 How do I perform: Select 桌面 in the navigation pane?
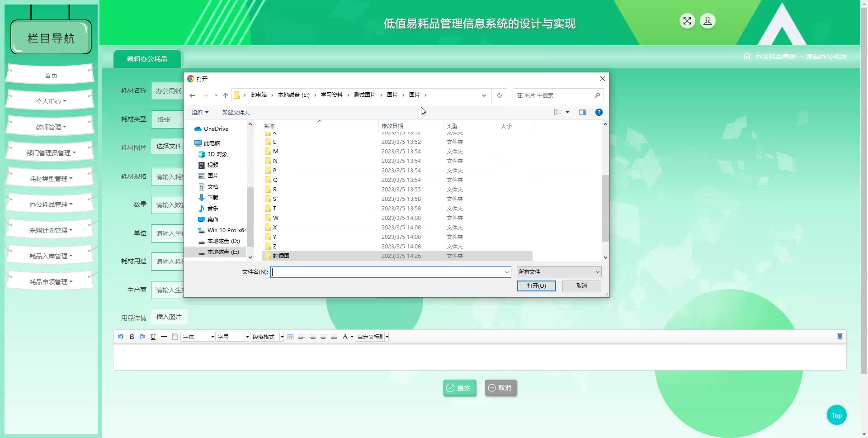click(x=208, y=219)
